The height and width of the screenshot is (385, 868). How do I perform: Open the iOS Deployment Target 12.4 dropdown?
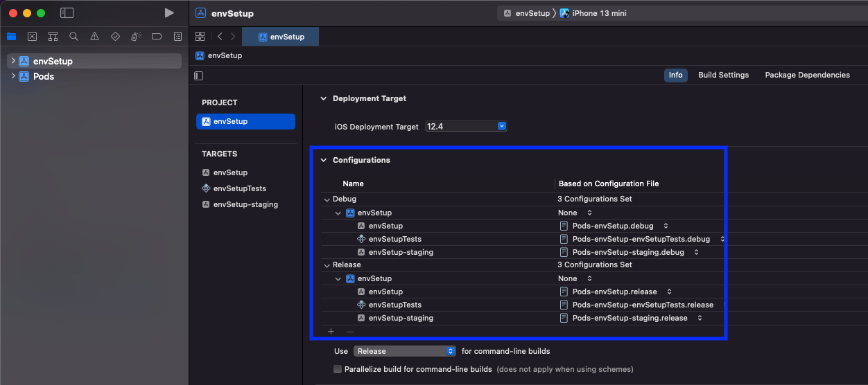point(466,126)
